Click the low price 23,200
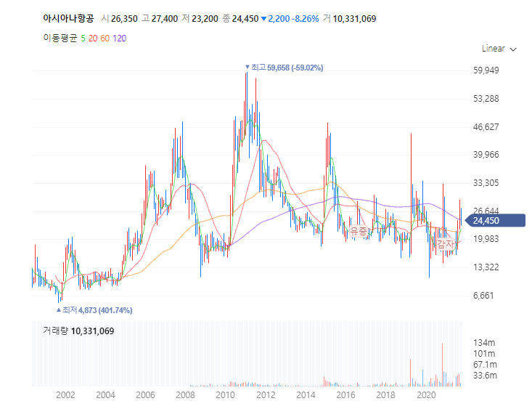Screen dimensions: 532x417 205,19
